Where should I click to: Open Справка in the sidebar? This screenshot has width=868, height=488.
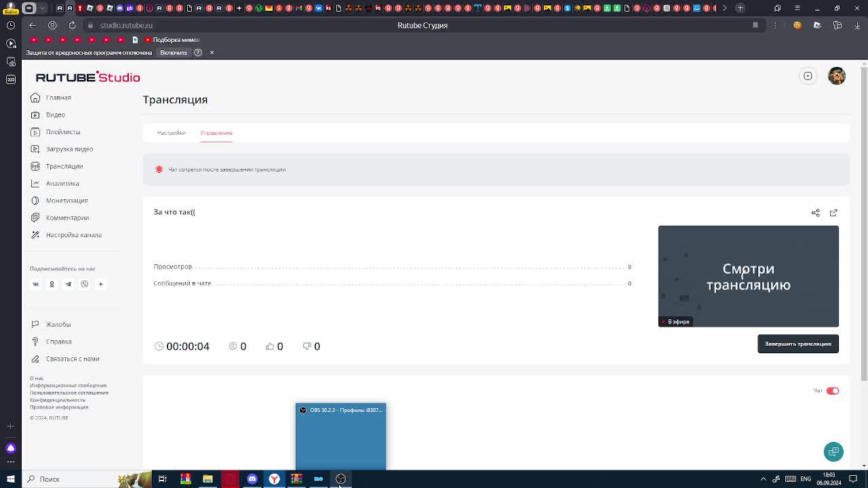tap(51, 342)
